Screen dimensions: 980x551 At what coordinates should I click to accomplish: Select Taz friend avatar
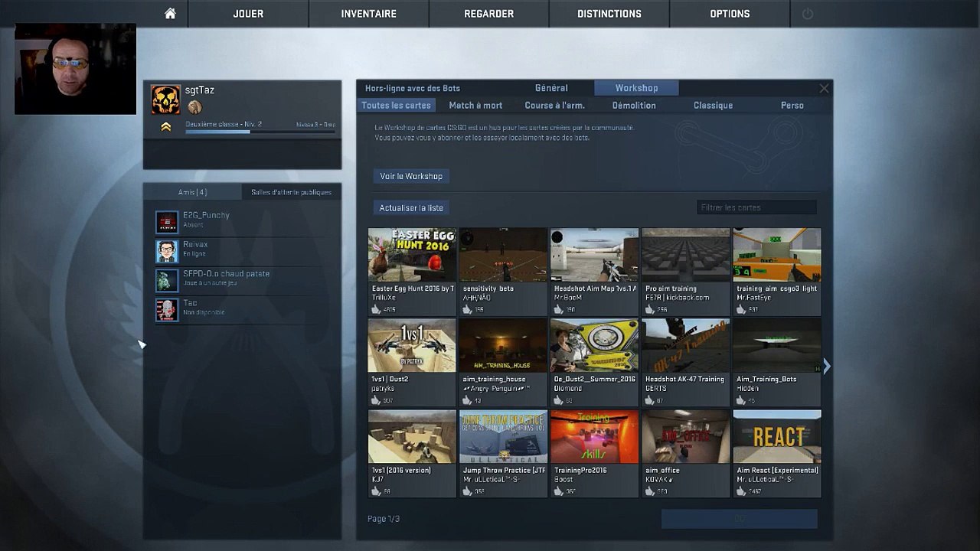pos(167,309)
